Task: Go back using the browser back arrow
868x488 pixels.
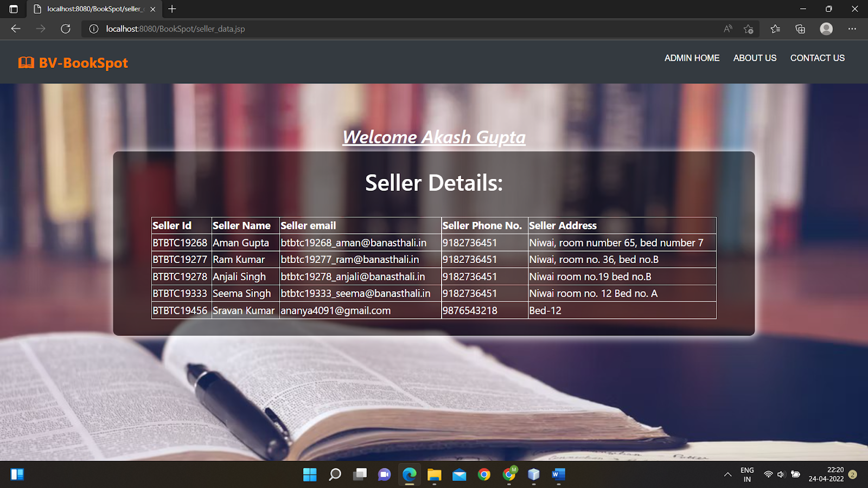Action: click(16, 29)
